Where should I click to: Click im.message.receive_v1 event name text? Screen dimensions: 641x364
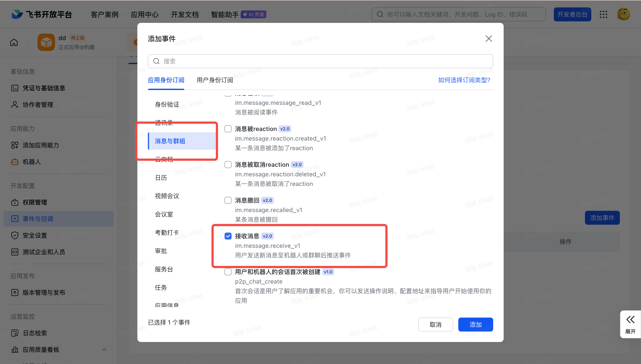point(268,246)
